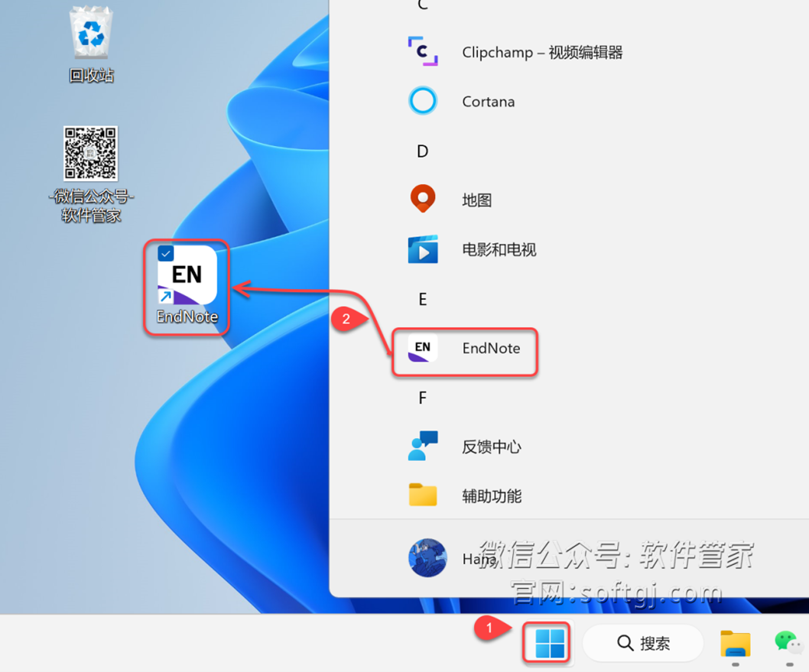This screenshot has height=672, width=809.
Task: Jump via the letter F header
Action: [423, 398]
